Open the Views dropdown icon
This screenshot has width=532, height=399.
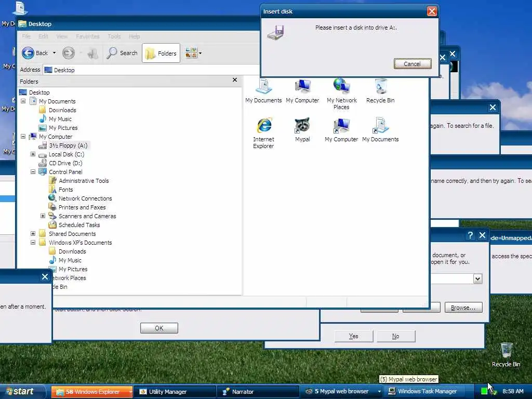pyautogui.click(x=193, y=53)
